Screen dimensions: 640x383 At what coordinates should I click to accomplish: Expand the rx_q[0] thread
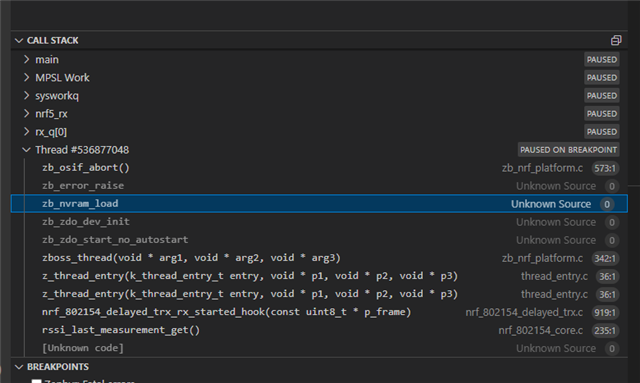pyautogui.click(x=27, y=131)
